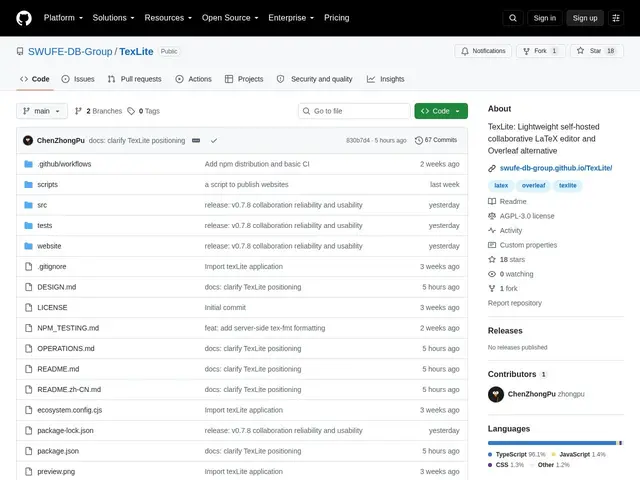Click the Report repository link
Screen dimensions: 640x480
[515, 303]
